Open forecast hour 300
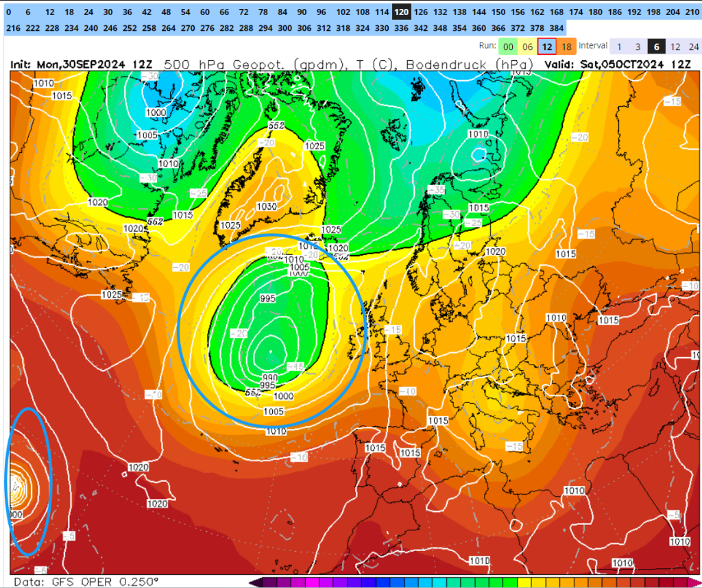The height and width of the screenshot is (588, 702). 285,27
